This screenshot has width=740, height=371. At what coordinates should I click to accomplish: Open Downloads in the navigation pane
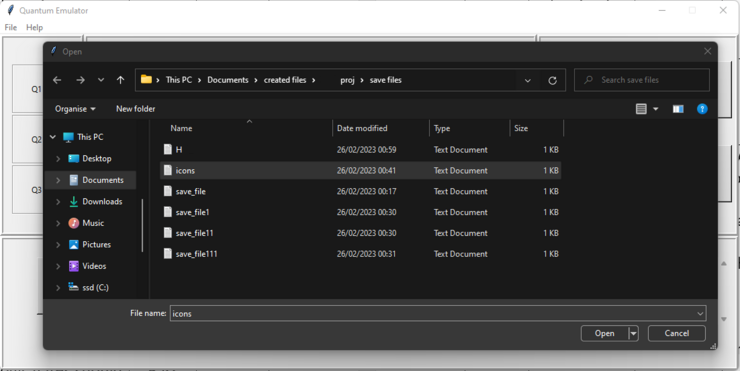[102, 202]
